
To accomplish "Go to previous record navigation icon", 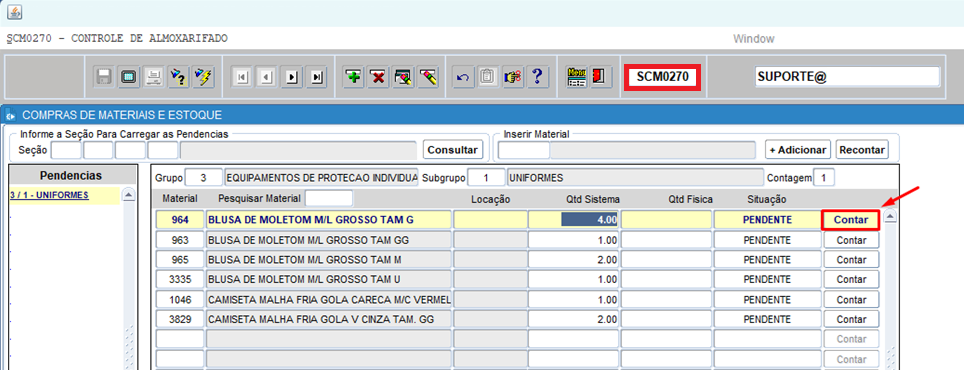I will coord(267,77).
